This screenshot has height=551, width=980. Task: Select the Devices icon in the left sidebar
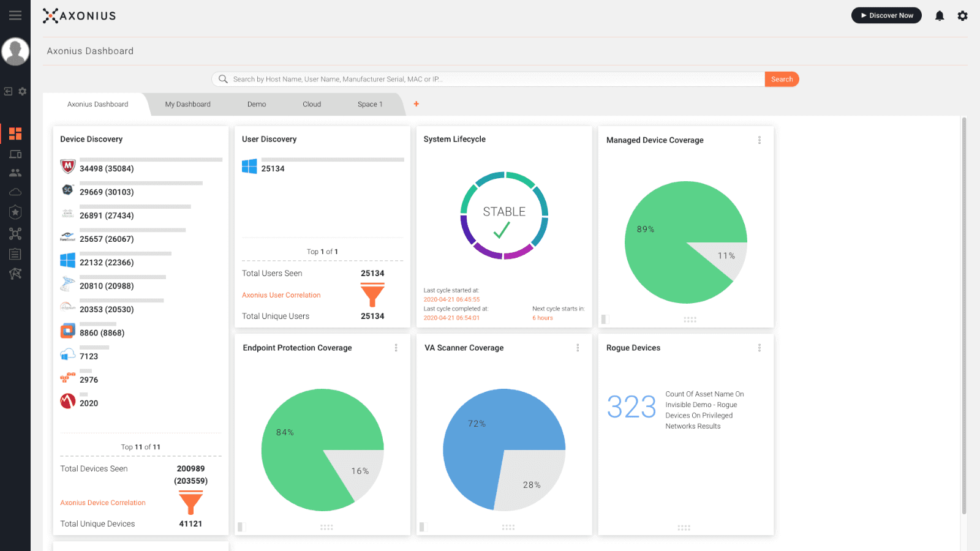click(15, 154)
